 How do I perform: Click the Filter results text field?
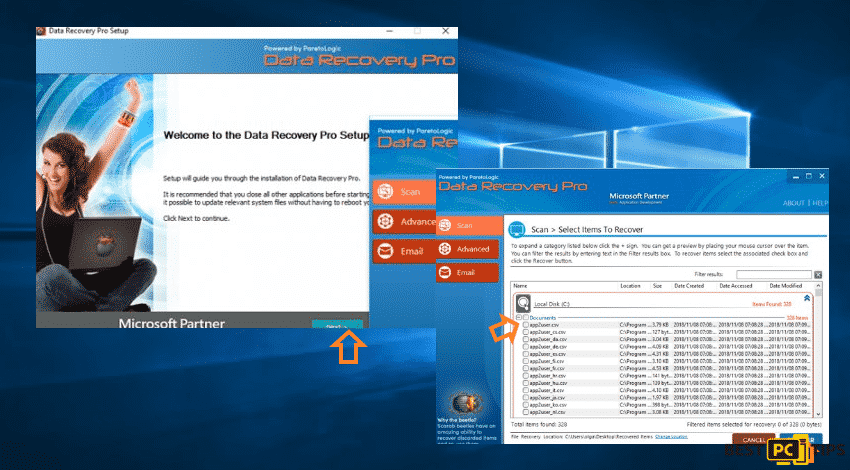pyautogui.click(x=774, y=275)
